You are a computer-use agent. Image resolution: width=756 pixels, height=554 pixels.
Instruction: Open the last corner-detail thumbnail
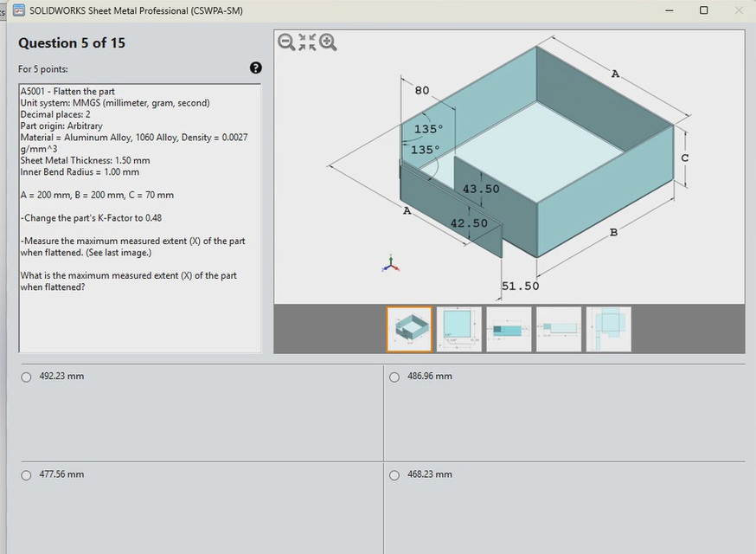point(608,329)
